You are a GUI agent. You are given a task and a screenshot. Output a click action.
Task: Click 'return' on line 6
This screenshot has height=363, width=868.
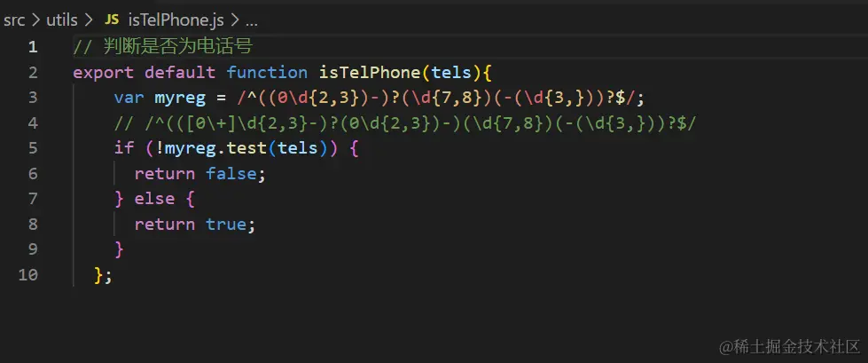(164, 174)
